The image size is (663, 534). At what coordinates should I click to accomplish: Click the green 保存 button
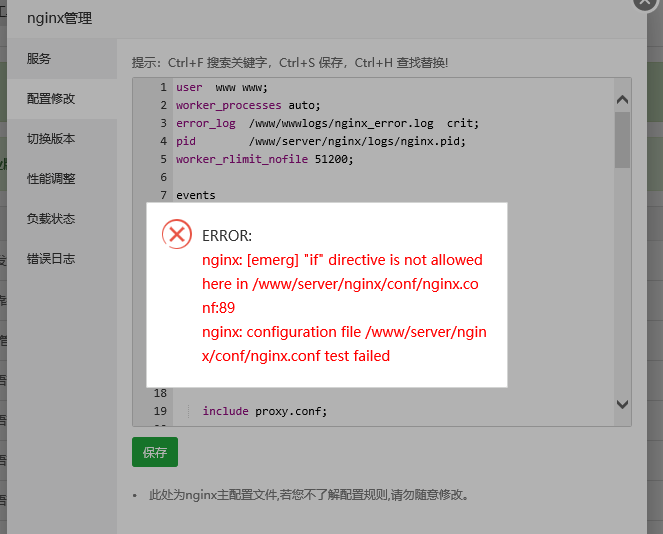click(x=155, y=452)
